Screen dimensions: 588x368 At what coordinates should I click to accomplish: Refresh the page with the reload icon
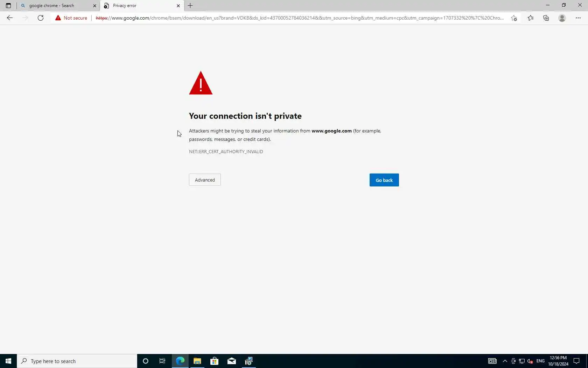pyautogui.click(x=41, y=18)
